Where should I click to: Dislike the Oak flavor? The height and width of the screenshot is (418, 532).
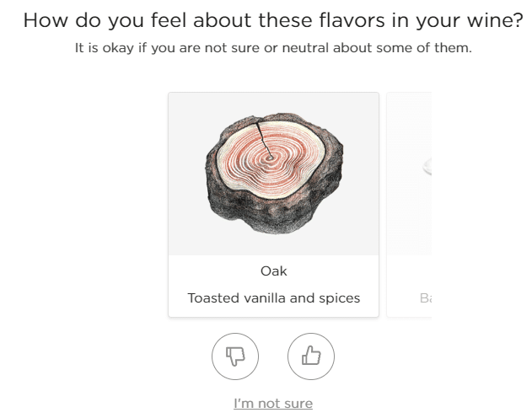235,356
